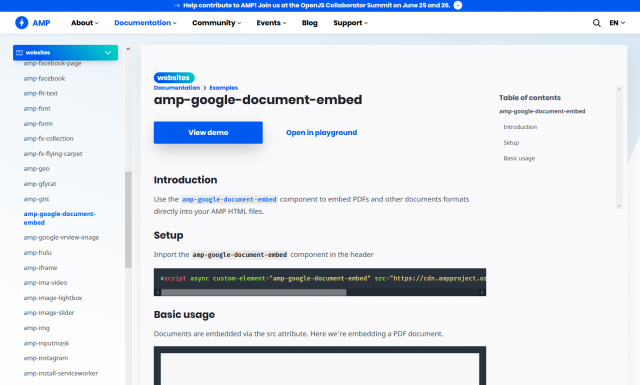640x385 pixels.
Task: Jump to Setup in table of contents
Action: point(511,142)
